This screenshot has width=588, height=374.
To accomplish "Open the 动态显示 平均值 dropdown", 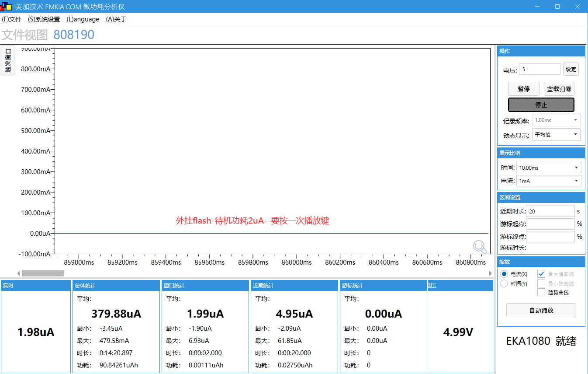I will pyautogui.click(x=556, y=135).
